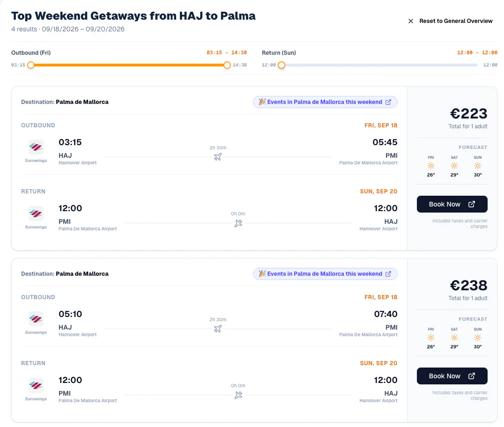Click the Outbound slider left handle at 03:15
Image resolution: width=504 pixels, height=427 pixels.
(31, 65)
